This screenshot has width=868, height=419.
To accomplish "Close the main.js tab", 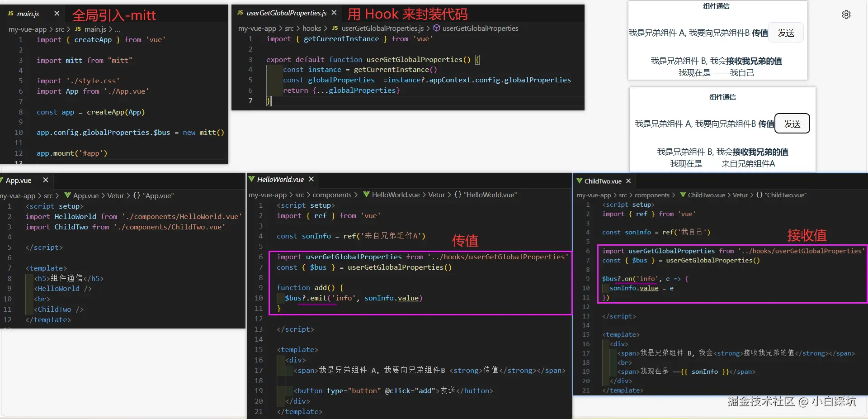I will pos(57,14).
